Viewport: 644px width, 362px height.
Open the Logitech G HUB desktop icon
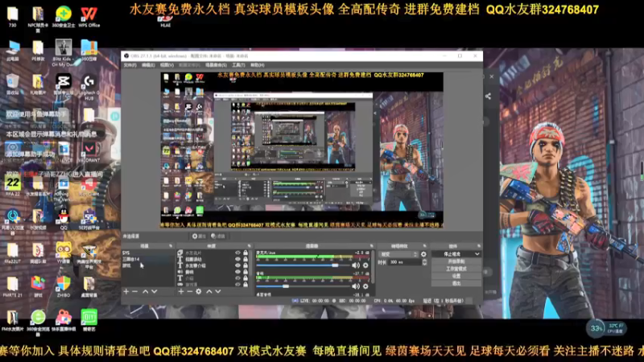[x=89, y=87]
